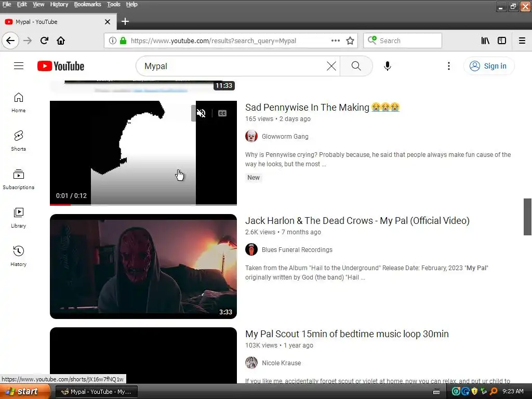The width and height of the screenshot is (532, 399).
Task: Click Blues Funeral Recordings avatar
Action: tap(251, 250)
